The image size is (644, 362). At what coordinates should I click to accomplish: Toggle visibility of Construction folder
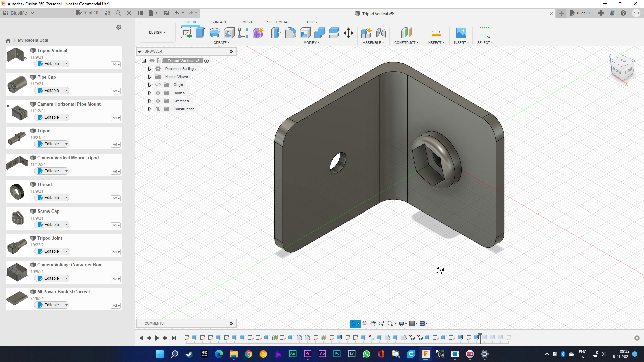(x=158, y=109)
